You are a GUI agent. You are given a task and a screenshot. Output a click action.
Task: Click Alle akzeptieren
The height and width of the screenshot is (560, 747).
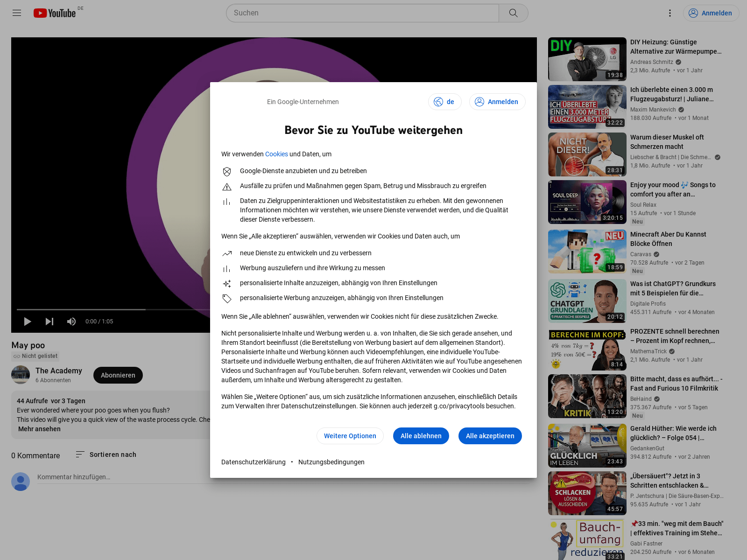click(x=490, y=436)
